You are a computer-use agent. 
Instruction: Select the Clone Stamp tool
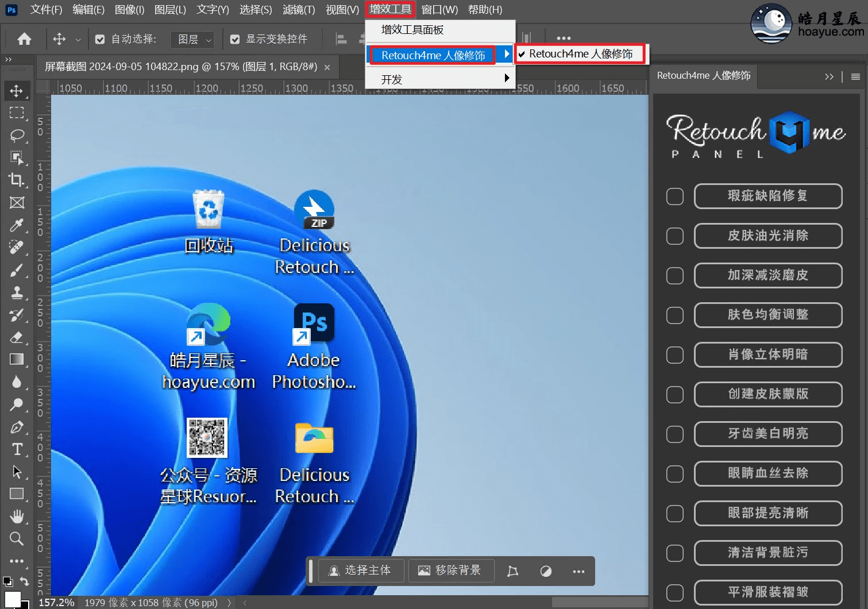click(x=17, y=292)
